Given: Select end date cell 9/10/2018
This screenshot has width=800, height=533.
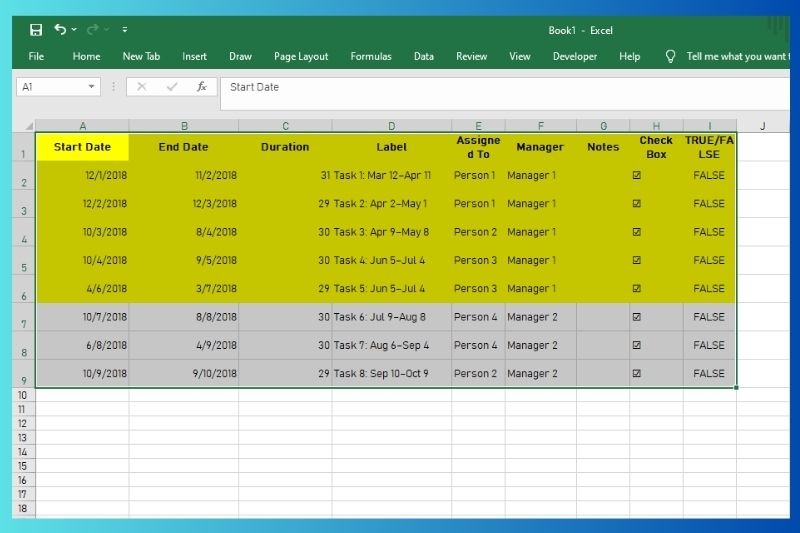Looking at the screenshot, I should [184, 374].
